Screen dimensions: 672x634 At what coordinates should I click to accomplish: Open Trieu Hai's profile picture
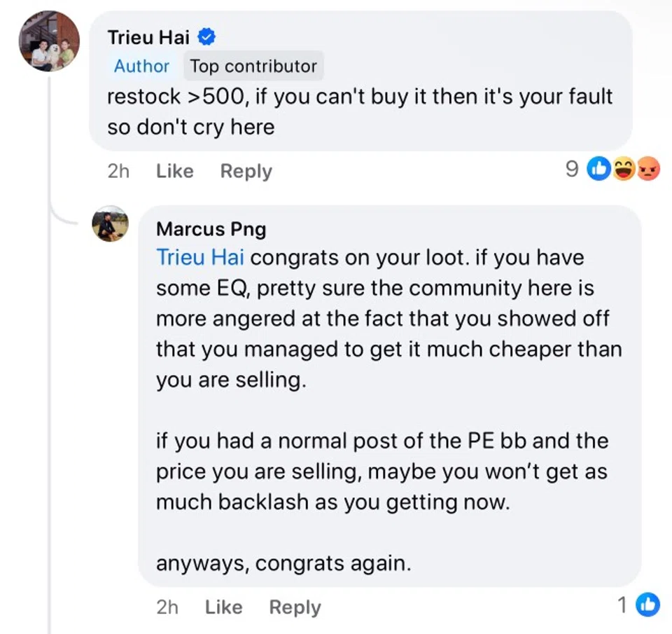click(49, 41)
